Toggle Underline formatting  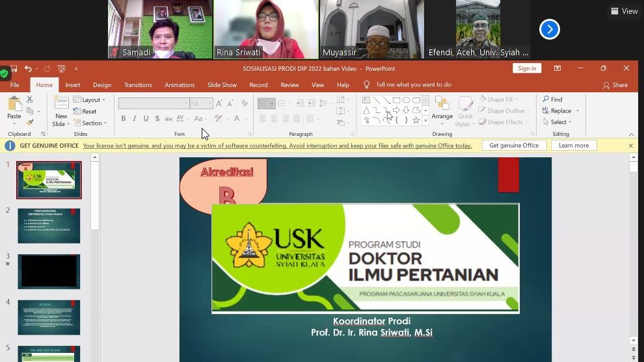click(x=146, y=118)
